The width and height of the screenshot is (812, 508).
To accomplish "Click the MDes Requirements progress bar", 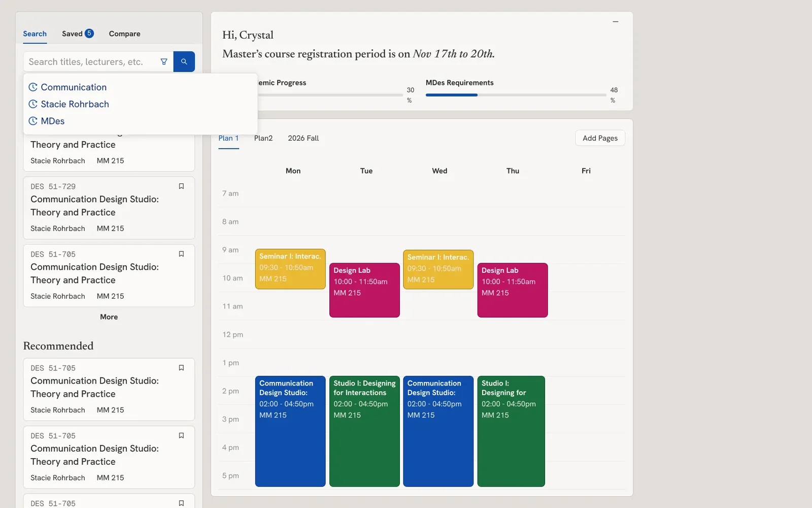I will click(516, 95).
